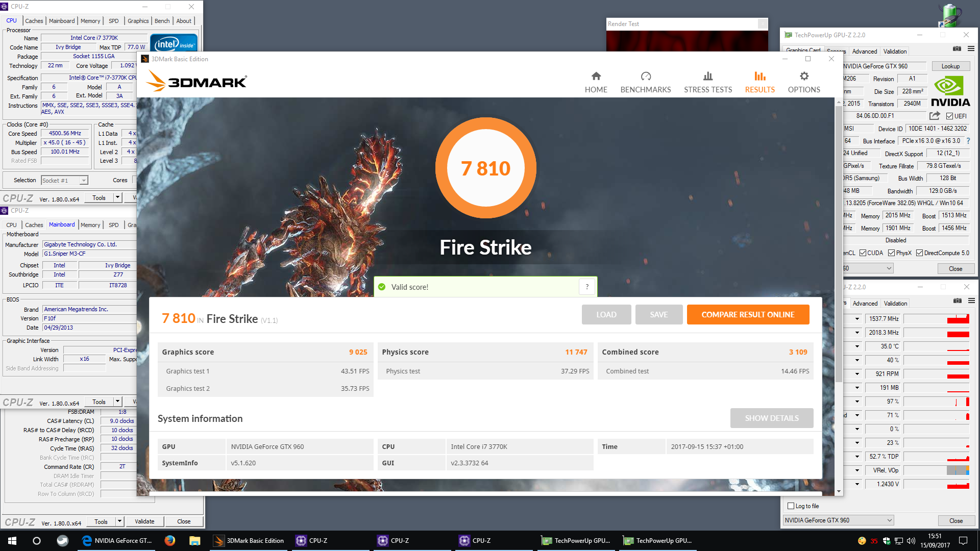Open the Benchmarks section in 3DMark
The width and height of the screenshot is (980, 551).
coord(646,83)
